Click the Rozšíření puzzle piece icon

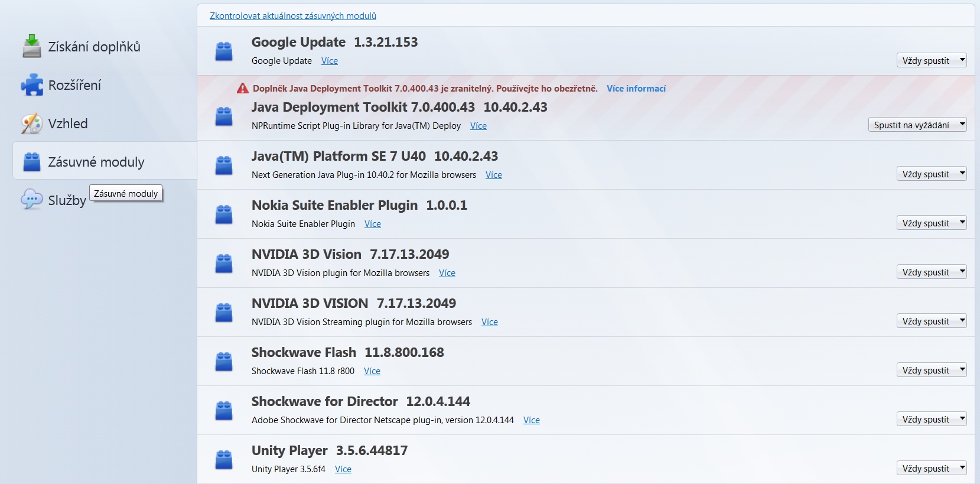click(x=32, y=85)
